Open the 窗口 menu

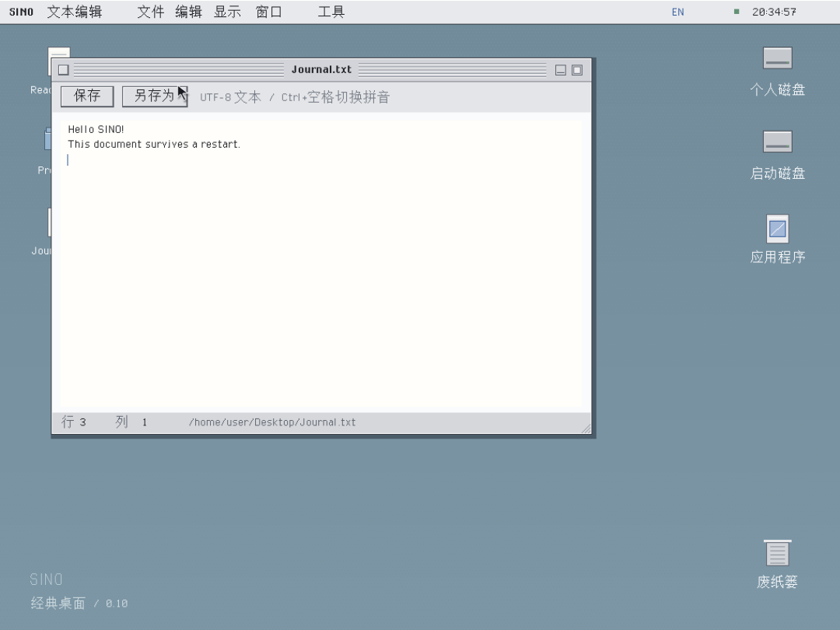tap(268, 12)
